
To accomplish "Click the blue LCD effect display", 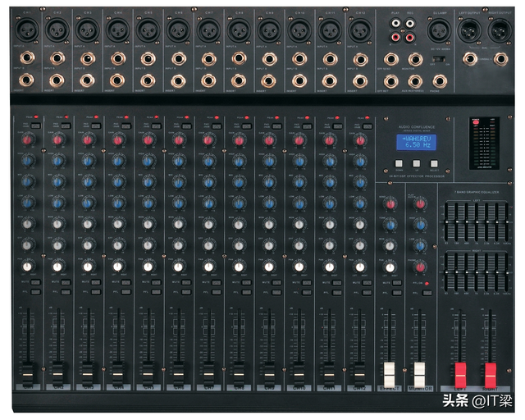I will [416, 142].
